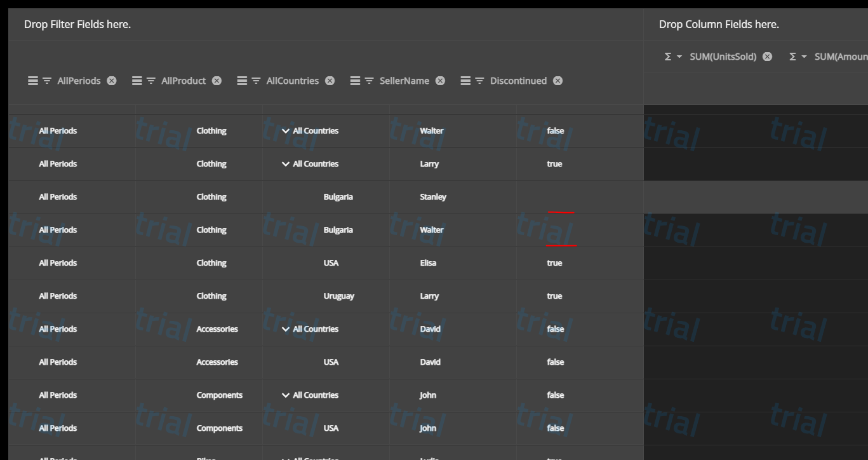Remove the AllPeriods field

coord(111,81)
